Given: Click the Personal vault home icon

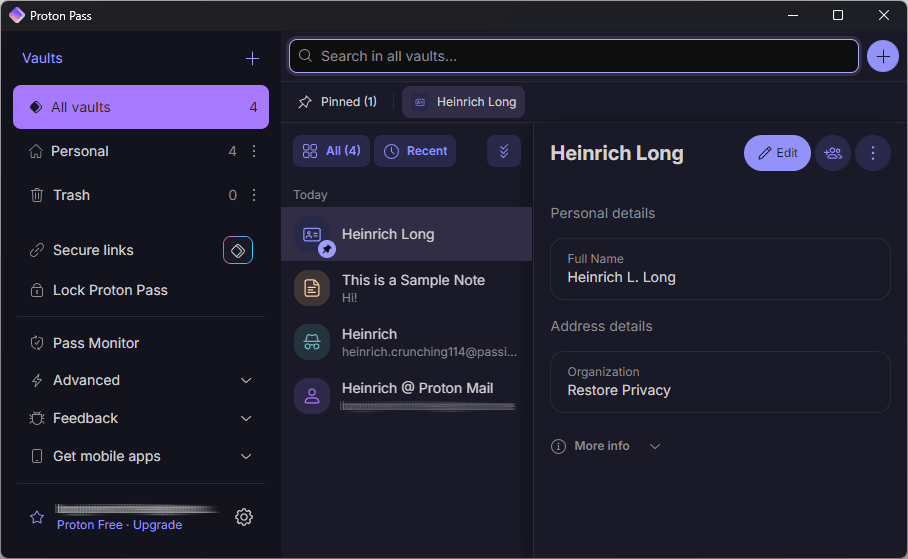Looking at the screenshot, I should tap(36, 151).
